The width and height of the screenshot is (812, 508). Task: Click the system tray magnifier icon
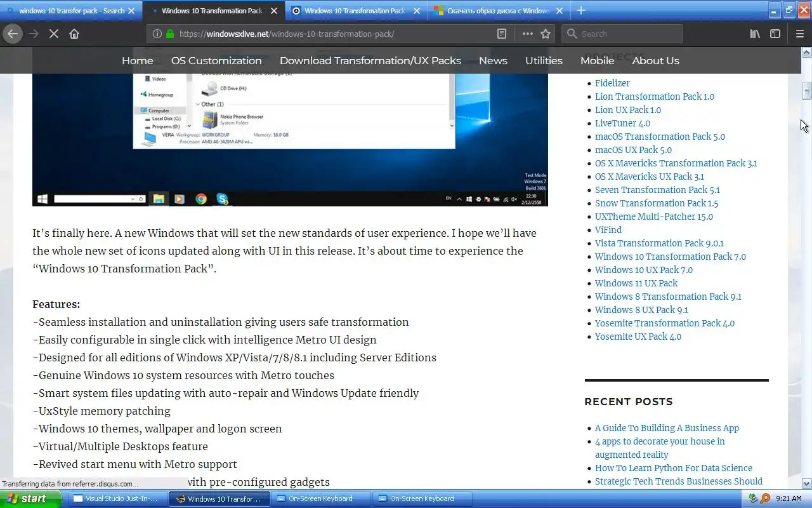point(765,498)
